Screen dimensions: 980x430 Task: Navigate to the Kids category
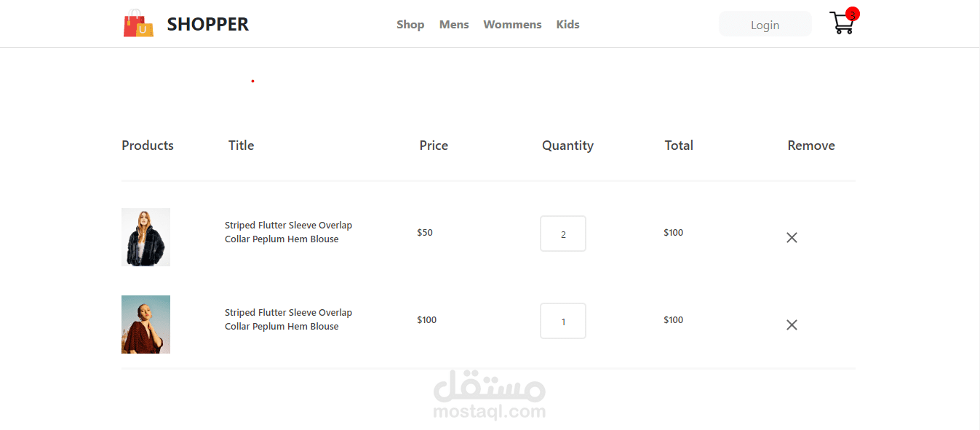point(567,25)
